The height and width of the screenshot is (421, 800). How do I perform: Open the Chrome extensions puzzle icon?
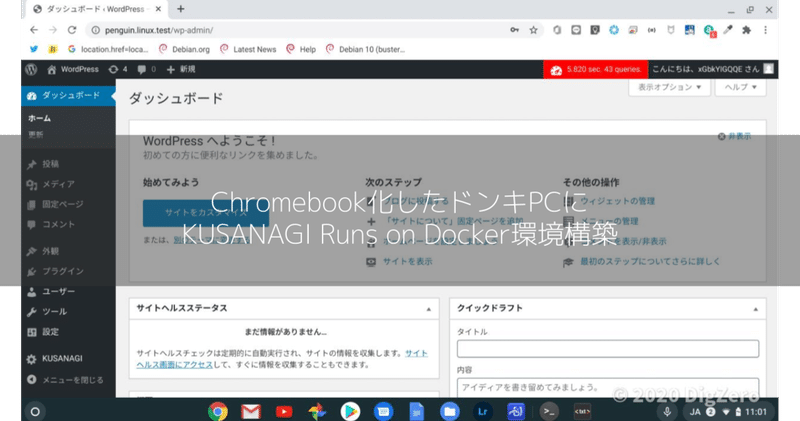(746, 30)
